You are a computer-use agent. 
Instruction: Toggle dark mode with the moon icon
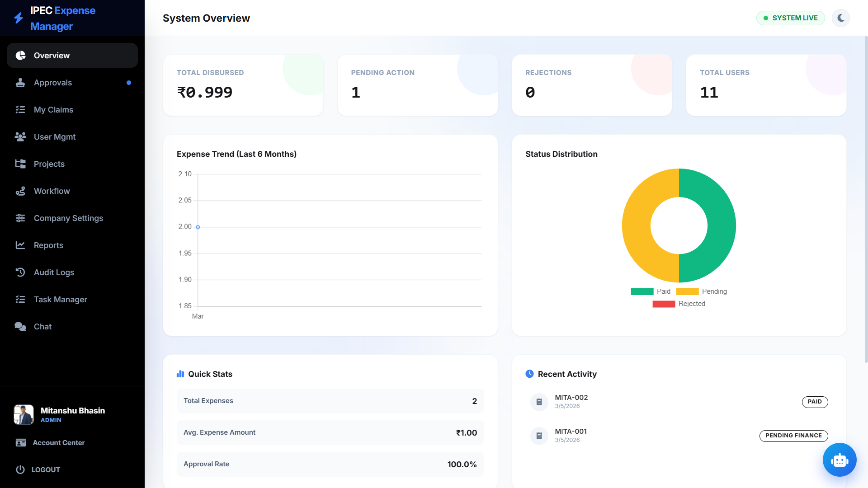coord(840,18)
